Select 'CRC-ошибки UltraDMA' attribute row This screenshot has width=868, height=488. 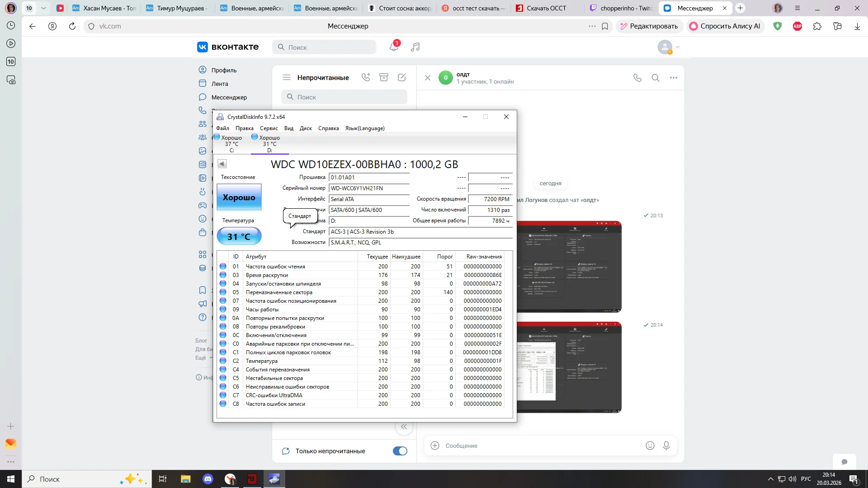point(360,395)
